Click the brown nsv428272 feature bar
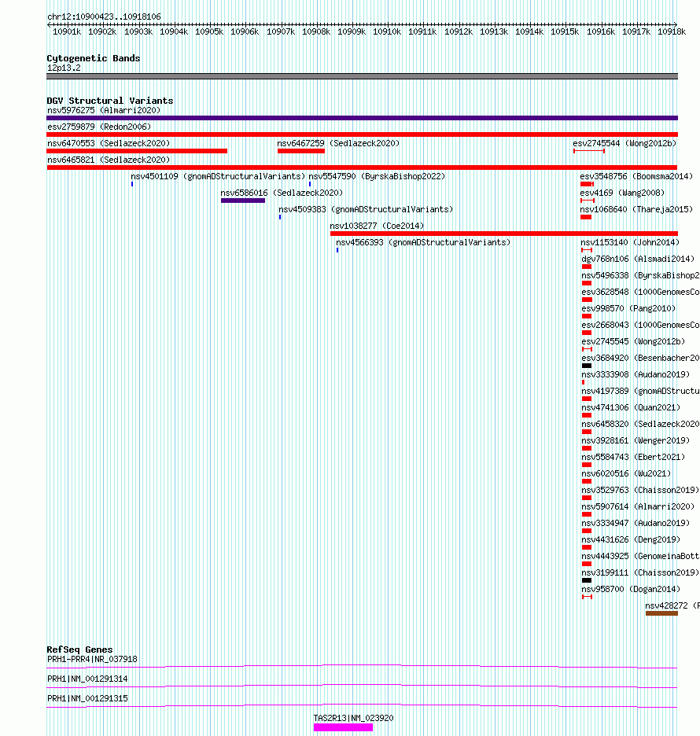The height and width of the screenshot is (736, 700). click(661, 613)
